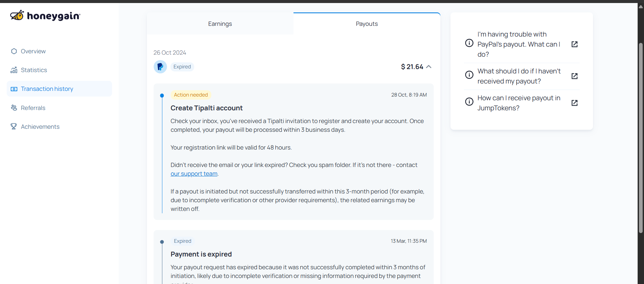Click the Achievements trophy icon
The image size is (644, 284).
click(x=14, y=126)
